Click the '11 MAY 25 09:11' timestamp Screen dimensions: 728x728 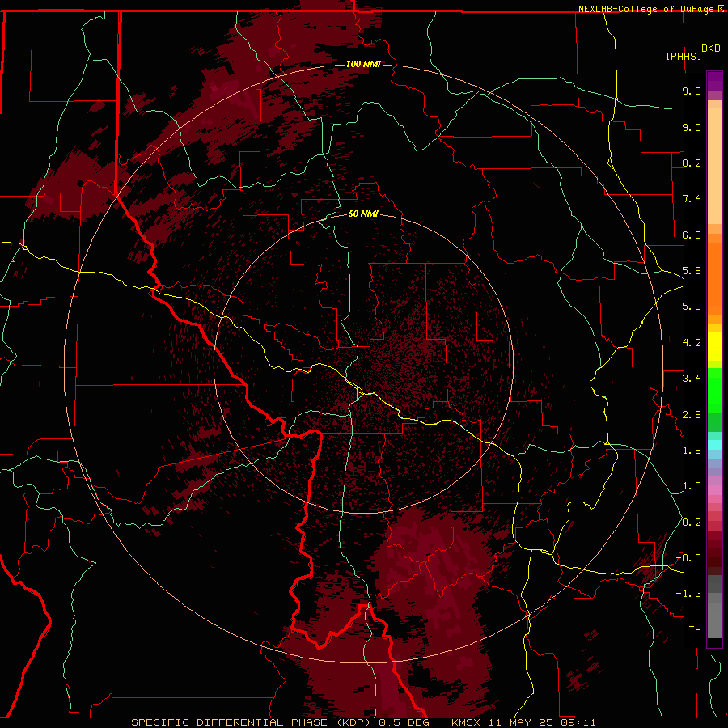pos(544,722)
